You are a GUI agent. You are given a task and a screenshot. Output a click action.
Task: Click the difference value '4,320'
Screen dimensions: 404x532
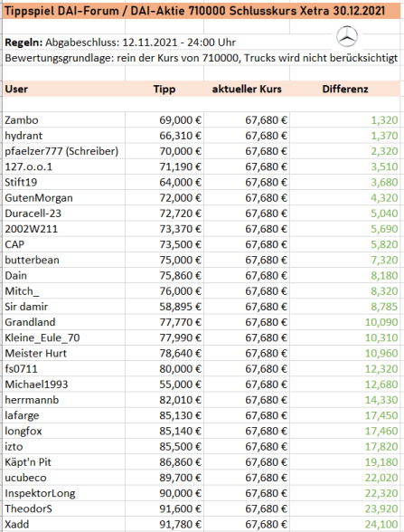click(x=384, y=198)
